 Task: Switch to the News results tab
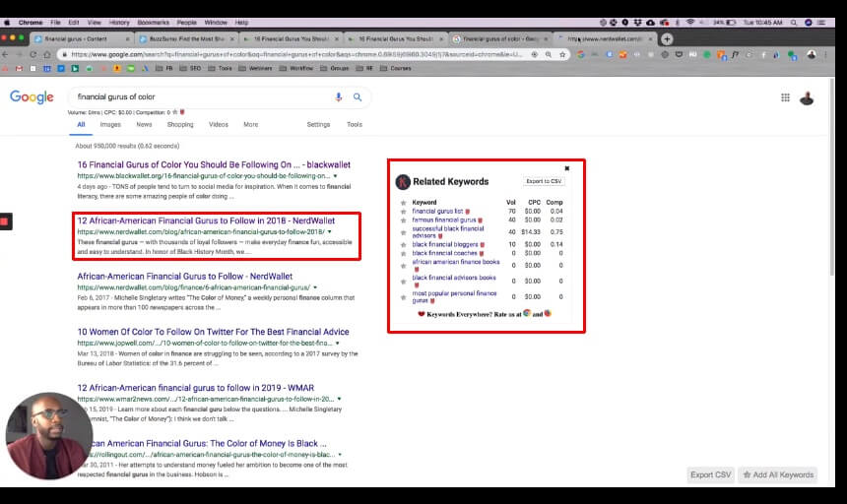pos(144,125)
